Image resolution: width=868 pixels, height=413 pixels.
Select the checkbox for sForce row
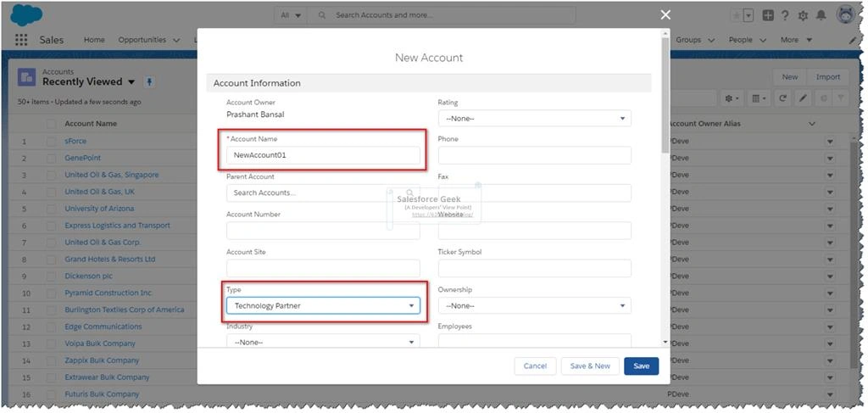coord(52,141)
